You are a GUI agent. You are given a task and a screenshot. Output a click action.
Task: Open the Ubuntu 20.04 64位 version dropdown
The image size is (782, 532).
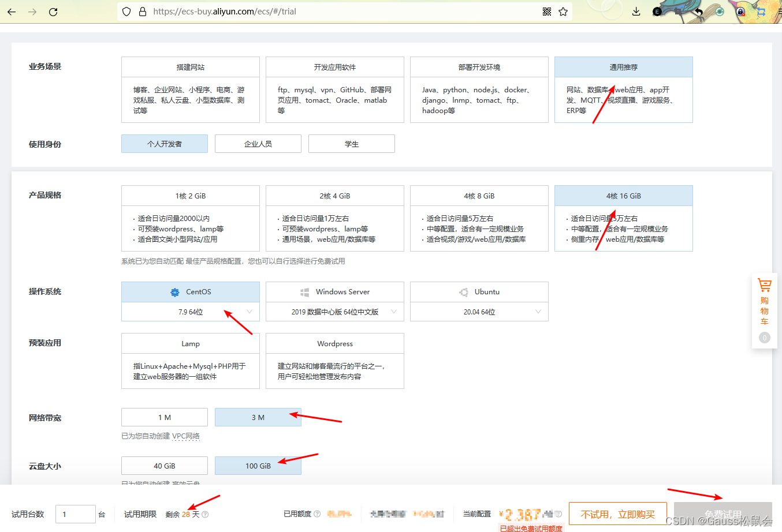click(x=479, y=312)
